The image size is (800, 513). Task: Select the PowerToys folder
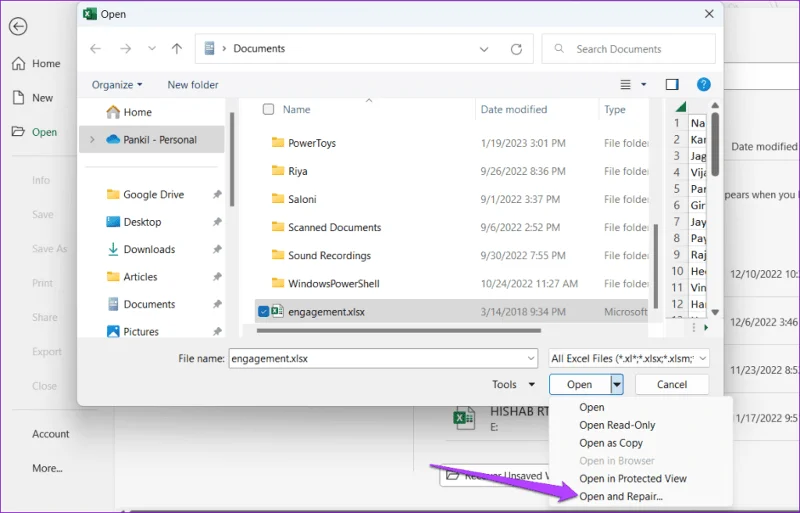tap(312, 143)
